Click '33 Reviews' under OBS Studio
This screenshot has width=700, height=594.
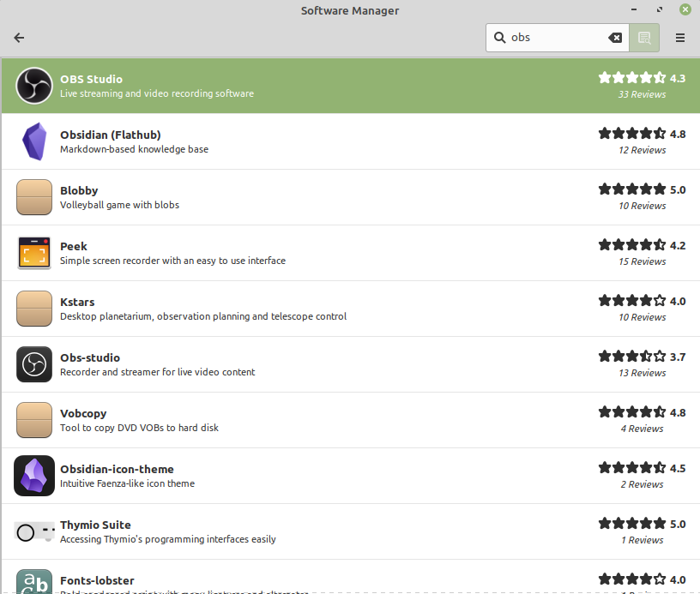(642, 94)
